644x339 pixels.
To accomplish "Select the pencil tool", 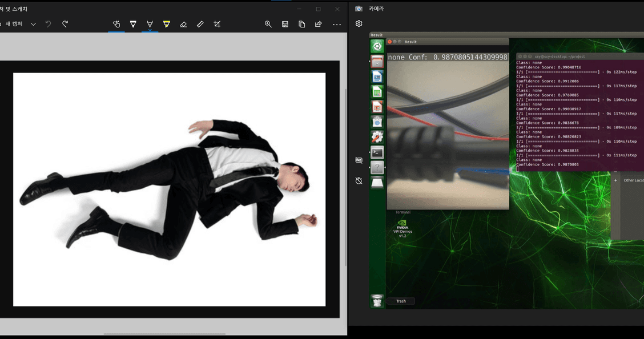I will pos(150,24).
